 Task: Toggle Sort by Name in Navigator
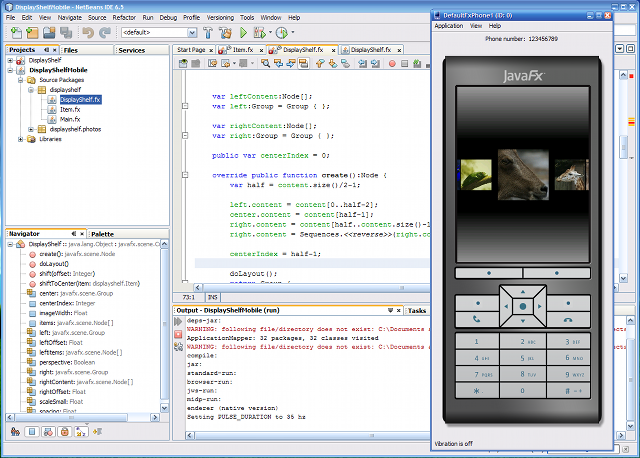click(81, 431)
